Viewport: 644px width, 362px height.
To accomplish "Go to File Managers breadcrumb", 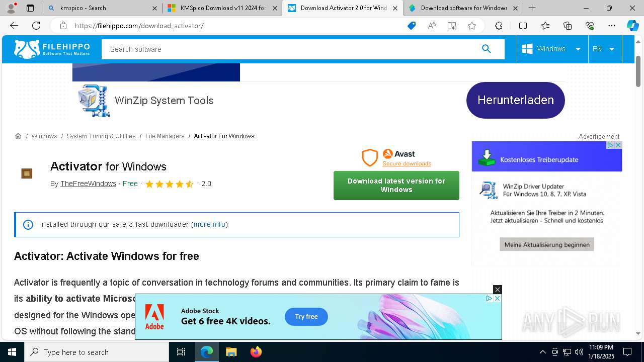I will 165,136.
